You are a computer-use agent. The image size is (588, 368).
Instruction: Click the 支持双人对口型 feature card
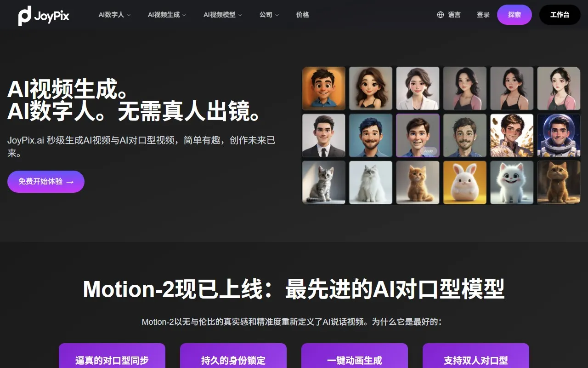476,356
